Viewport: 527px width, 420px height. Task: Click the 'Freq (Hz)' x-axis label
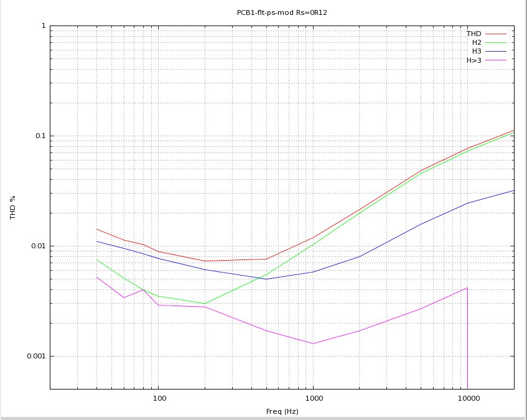point(282,411)
